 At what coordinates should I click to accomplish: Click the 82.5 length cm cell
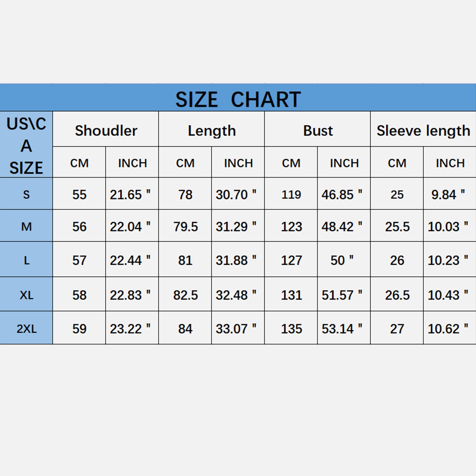coord(185,295)
